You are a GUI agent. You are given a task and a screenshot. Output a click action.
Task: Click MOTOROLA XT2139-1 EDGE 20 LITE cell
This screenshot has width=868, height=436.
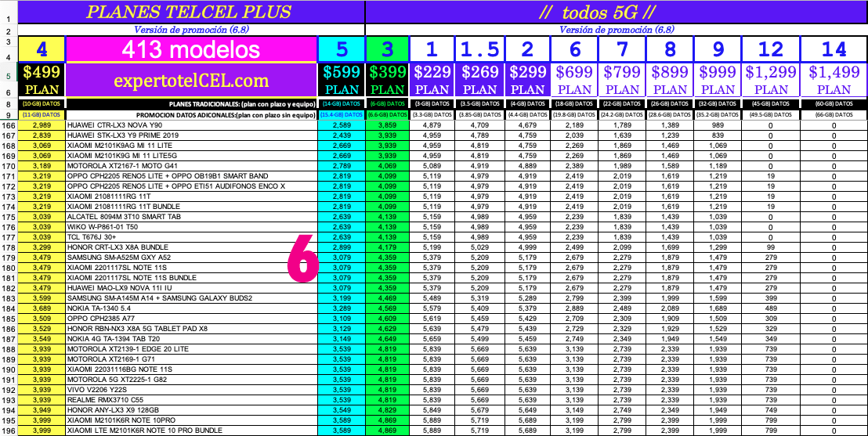191,349
